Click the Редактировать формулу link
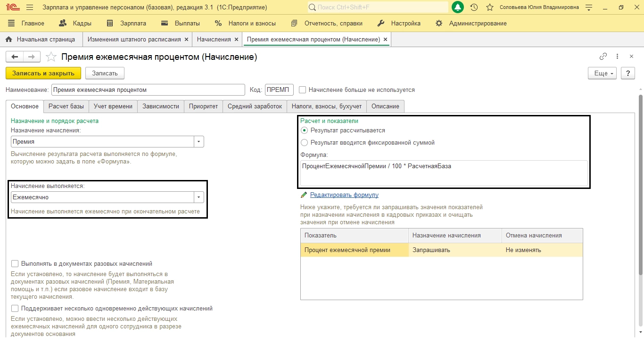Image resolution: width=644 pixels, height=343 pixels. pyautogui.click(x=344, y=195)
